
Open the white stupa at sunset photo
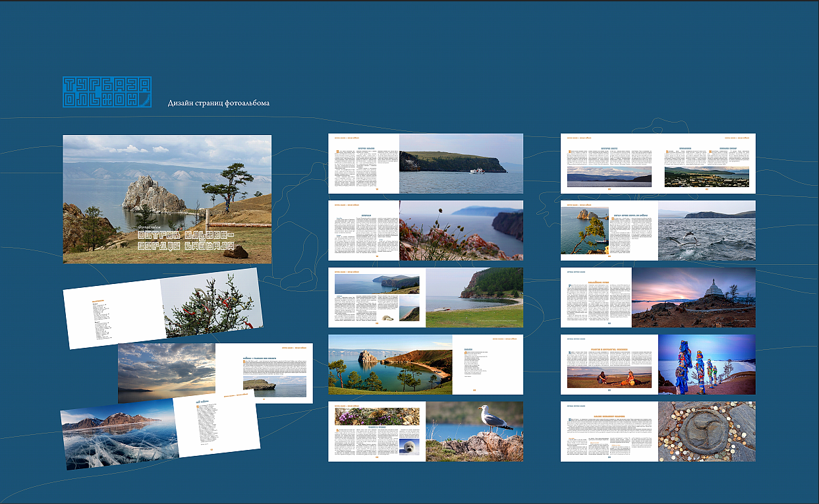point(694,297)
